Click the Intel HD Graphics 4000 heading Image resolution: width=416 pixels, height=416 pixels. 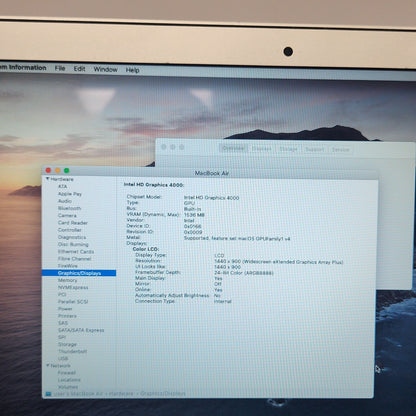(x=154, y=184)
